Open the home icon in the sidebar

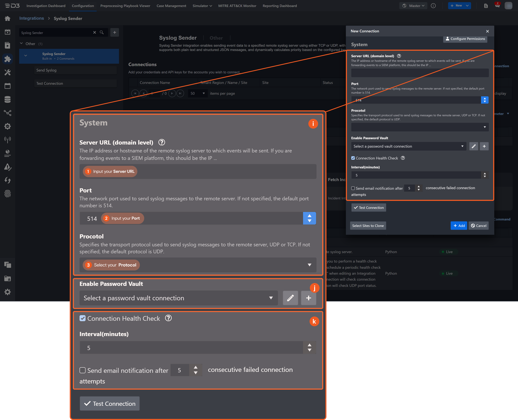point(8,18)
